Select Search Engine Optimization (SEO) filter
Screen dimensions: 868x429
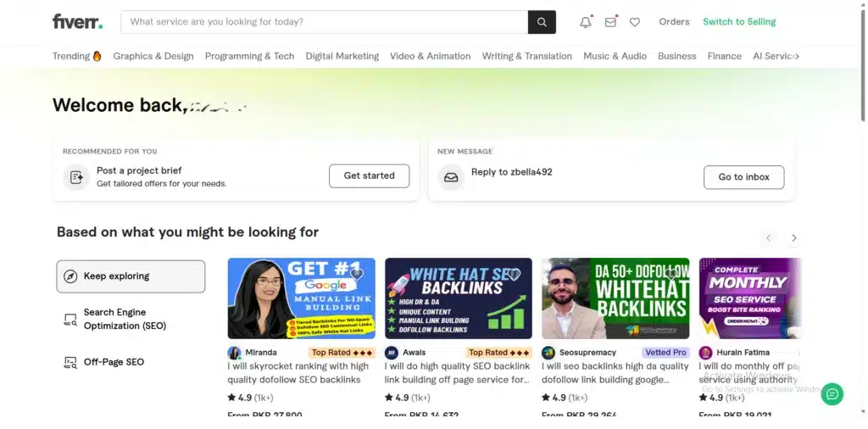pos(131,320)
